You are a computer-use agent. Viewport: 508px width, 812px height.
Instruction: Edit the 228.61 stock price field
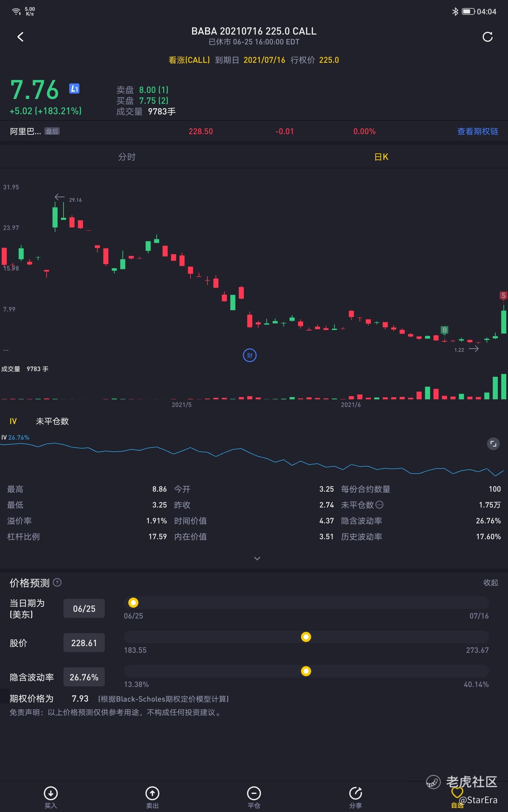[84, 643]
